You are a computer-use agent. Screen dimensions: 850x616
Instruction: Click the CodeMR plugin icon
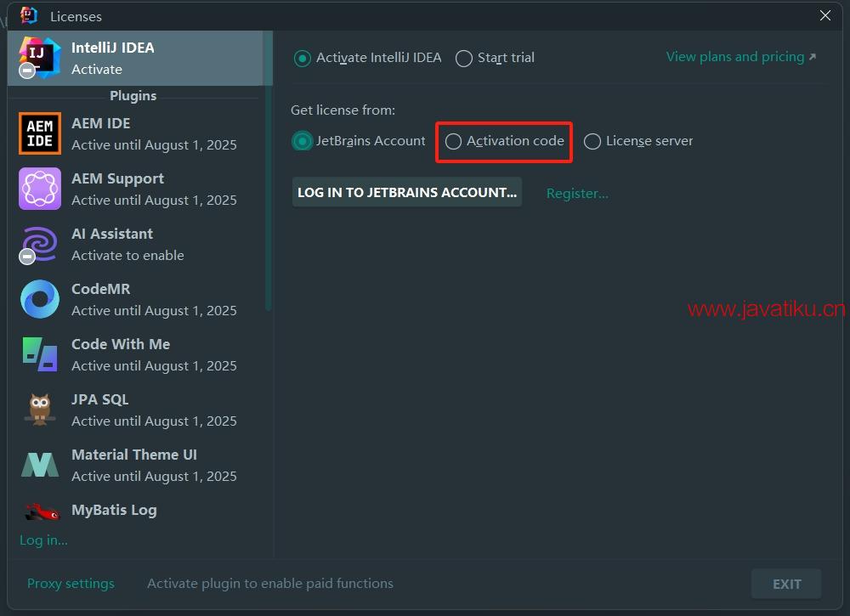coord(40,299)
